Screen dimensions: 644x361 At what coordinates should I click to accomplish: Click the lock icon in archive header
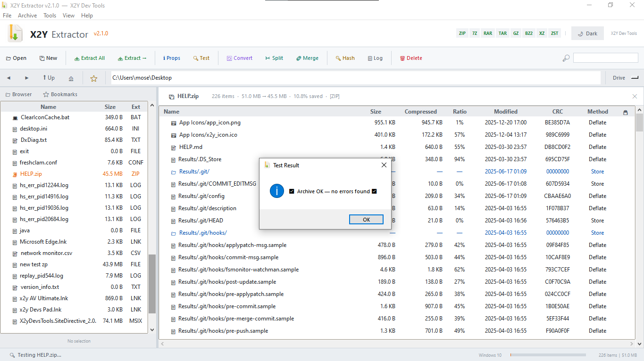pos(626,112)
